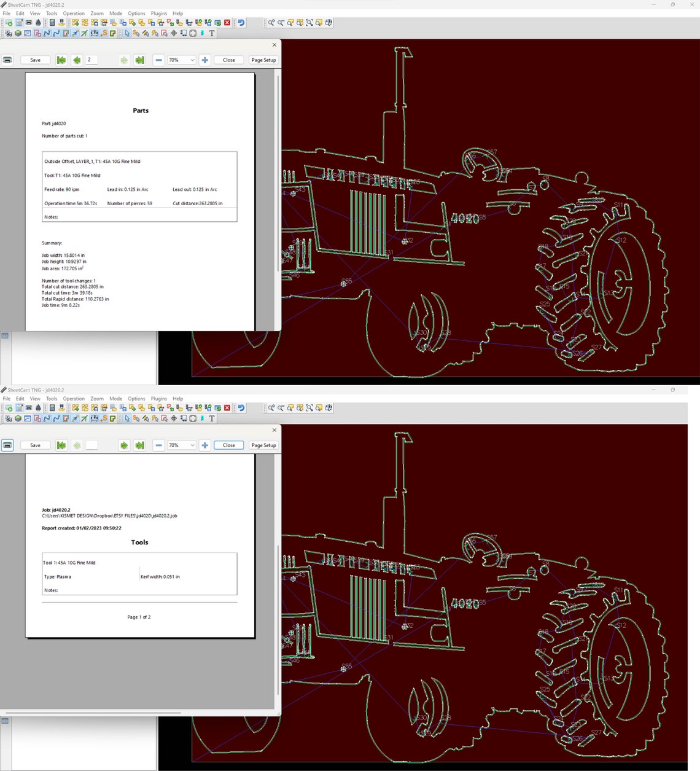Open the Plugins menu

tap(158, 13)
